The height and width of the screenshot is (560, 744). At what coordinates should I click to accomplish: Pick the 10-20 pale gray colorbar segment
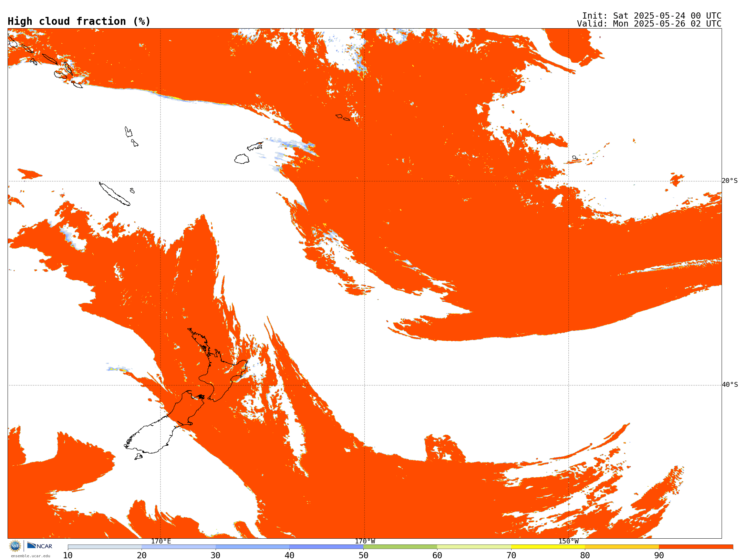click(x=105, y=547)
